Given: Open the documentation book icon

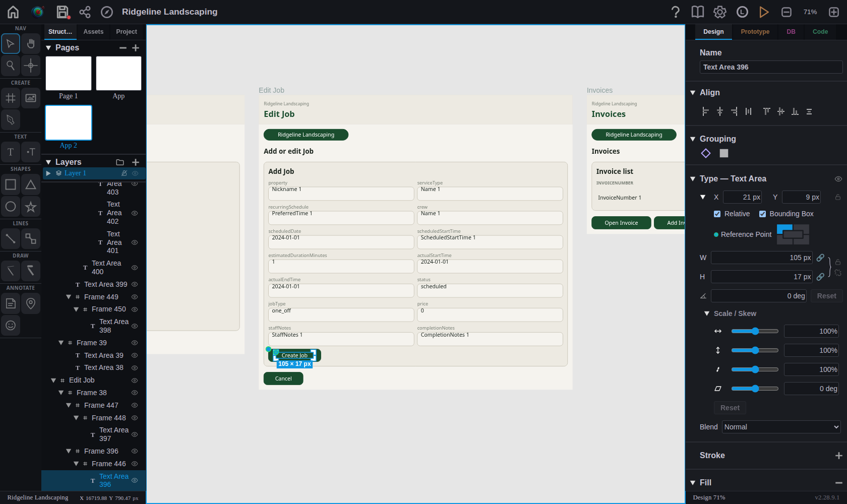Looking at the screenshot, I should pos(698,12).
